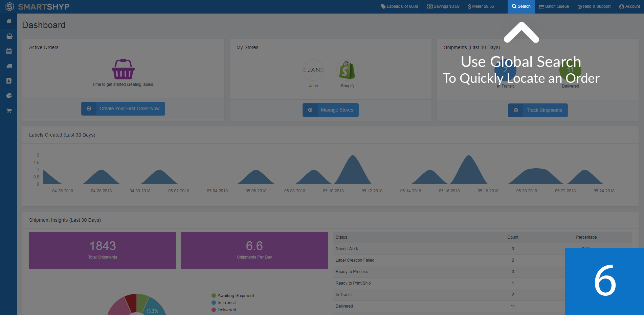
Task: Select the Shopify store logo
Action: coord(347,70)
